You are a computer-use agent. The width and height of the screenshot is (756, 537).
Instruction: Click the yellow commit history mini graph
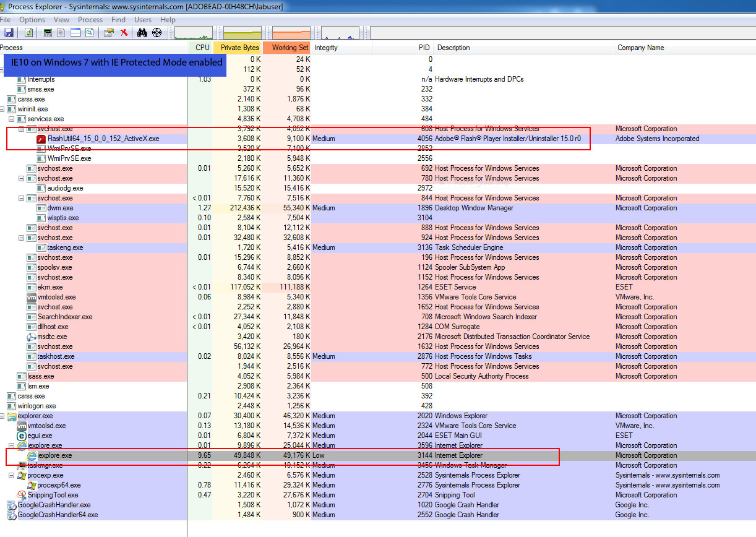tap(243, 33)
